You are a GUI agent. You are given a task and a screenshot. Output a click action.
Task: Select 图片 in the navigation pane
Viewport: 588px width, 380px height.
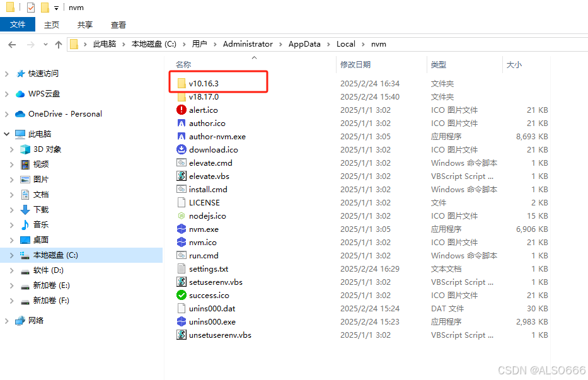[x=41, y=180]
